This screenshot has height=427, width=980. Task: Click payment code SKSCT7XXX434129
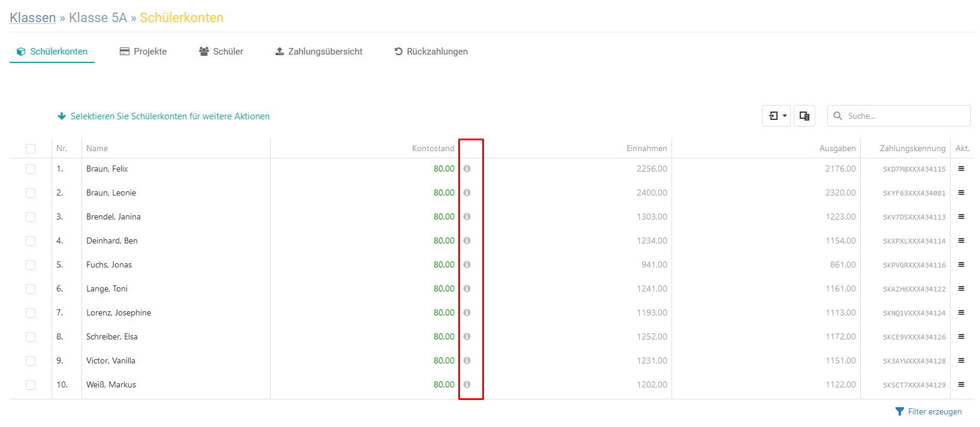point(914,385)
